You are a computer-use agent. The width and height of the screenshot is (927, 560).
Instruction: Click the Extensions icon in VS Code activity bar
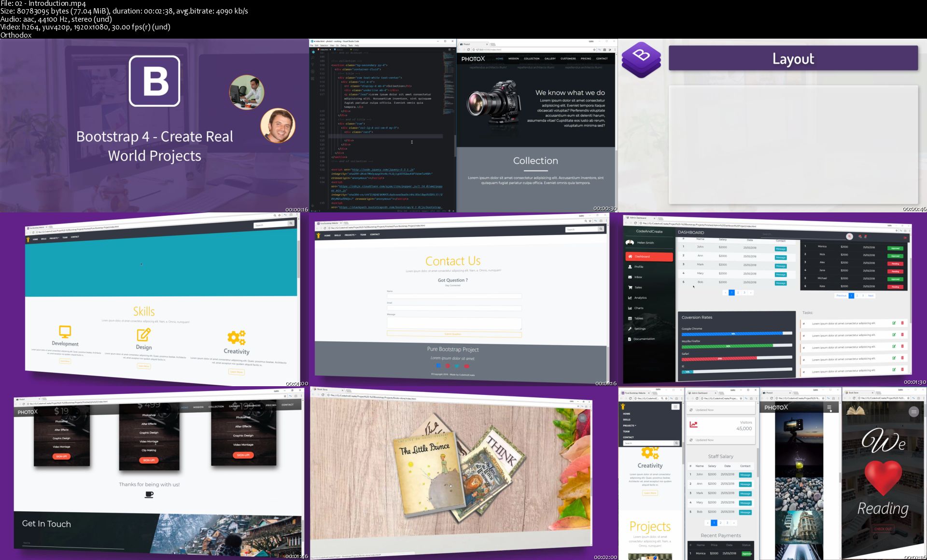coord(313,78)
